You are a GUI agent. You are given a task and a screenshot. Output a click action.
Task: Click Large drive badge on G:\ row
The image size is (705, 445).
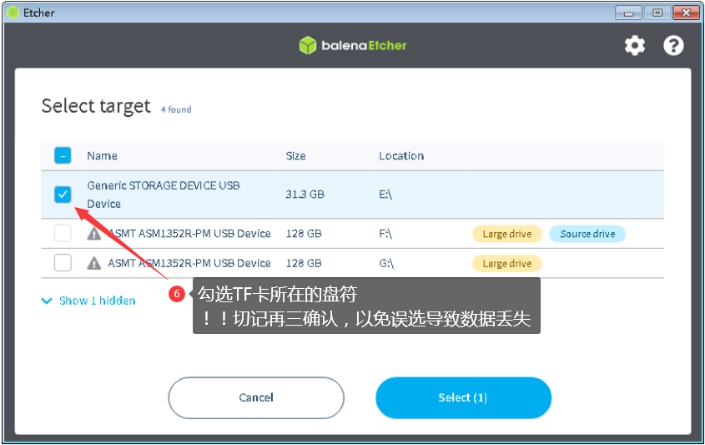click(x=507, y=263)
